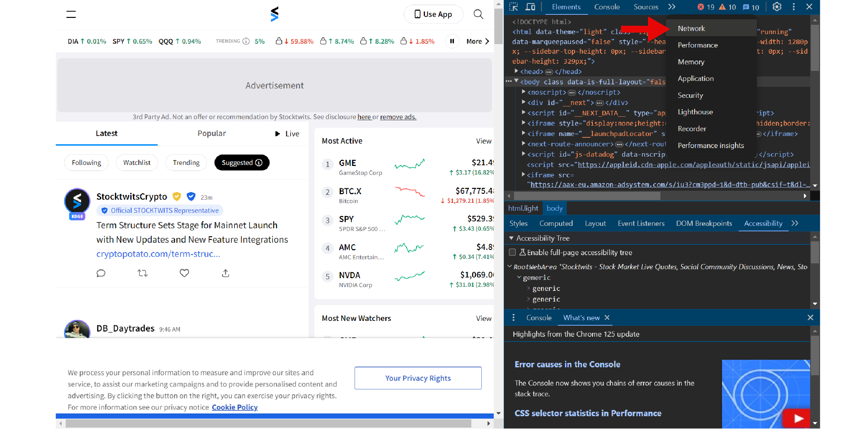The height and width of the screenshot is (441, 868).
Task: Click the share upload icon on post
Action: click(226, 273)
